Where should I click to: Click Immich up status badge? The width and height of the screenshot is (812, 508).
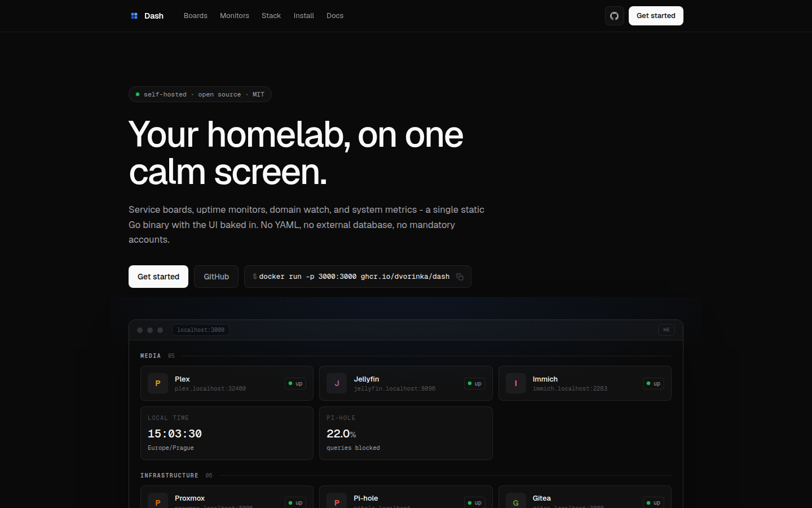654,383
